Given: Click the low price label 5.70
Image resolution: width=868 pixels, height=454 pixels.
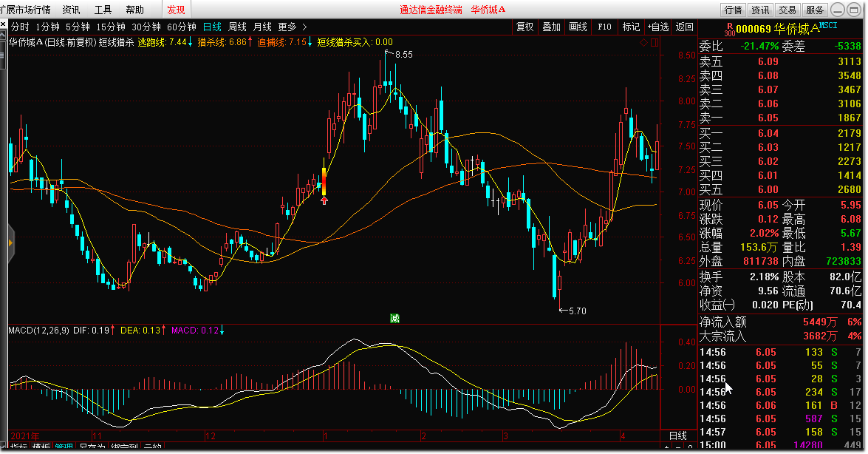Looking at the screenshot, I should [578, 311].
